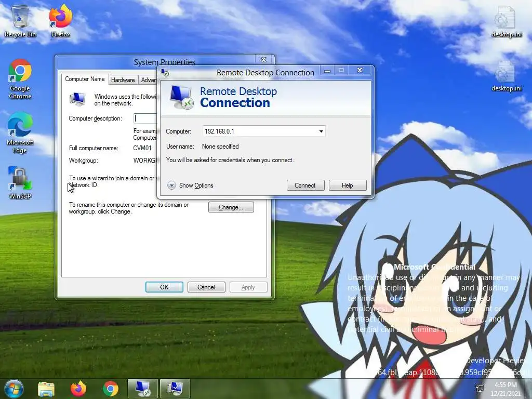Launch Firefox from the desktop shortcut
The height and width of the screenshot is (399, 532).
click(61, 21)
